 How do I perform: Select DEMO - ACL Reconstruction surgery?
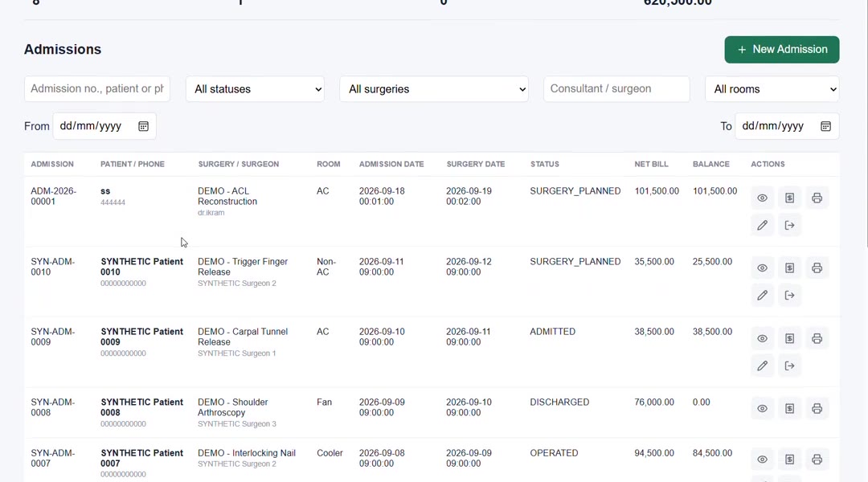[227, 197]
